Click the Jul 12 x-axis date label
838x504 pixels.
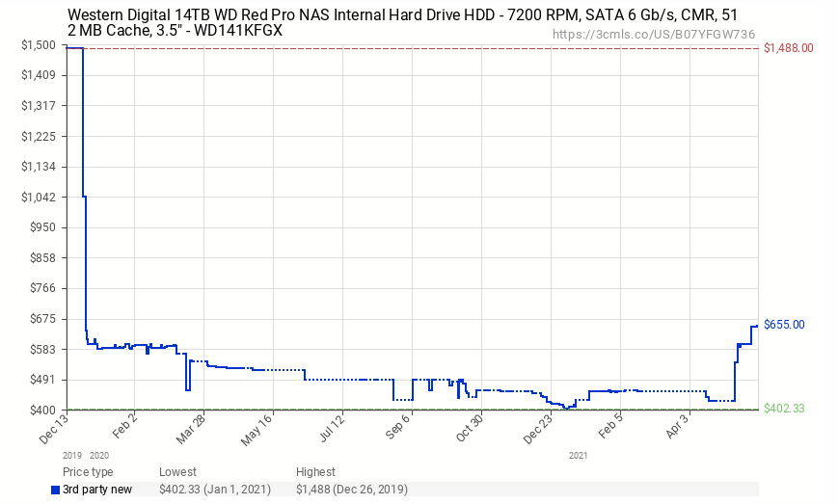(x=334, y=428)
